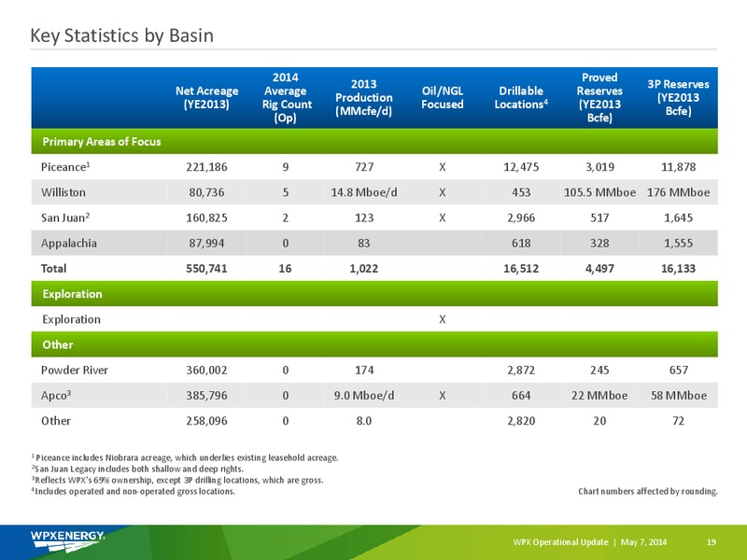
Task: Click Piceance drillable locations 12,475
Action: pyautogui.click(x=521, y=167)
